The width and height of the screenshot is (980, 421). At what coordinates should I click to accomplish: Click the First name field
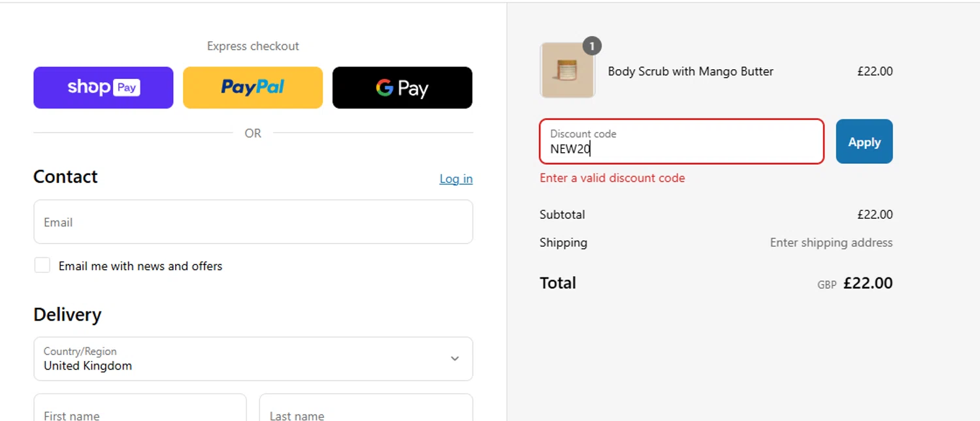[140, 407]
